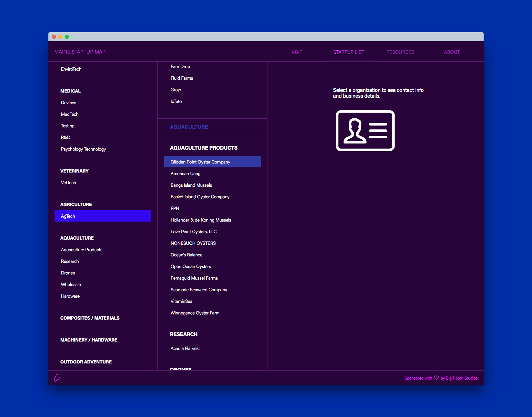Open the Grojo startup entry

click(176, 90)
